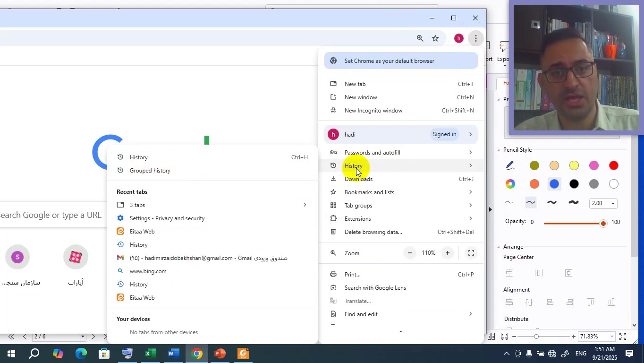The image size is (644, 363).
Task: Open Windows Search from the taskbar
Action: (x=34, y=354)
